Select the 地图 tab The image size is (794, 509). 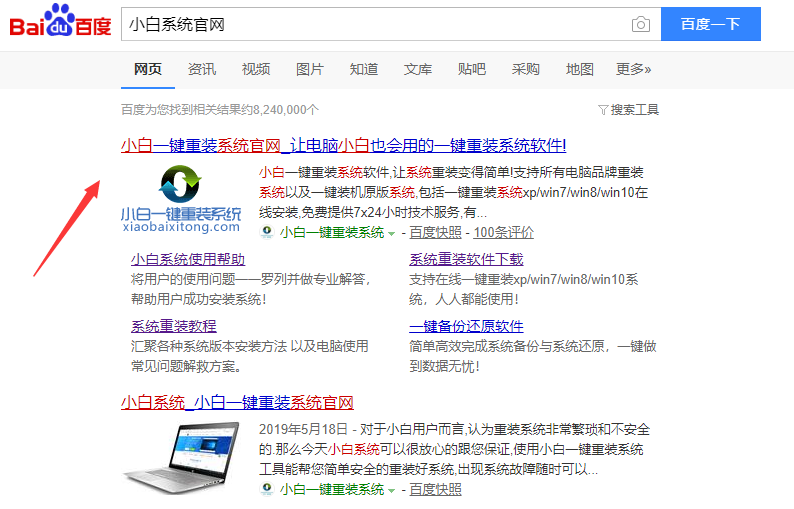[x=580, y=69]
